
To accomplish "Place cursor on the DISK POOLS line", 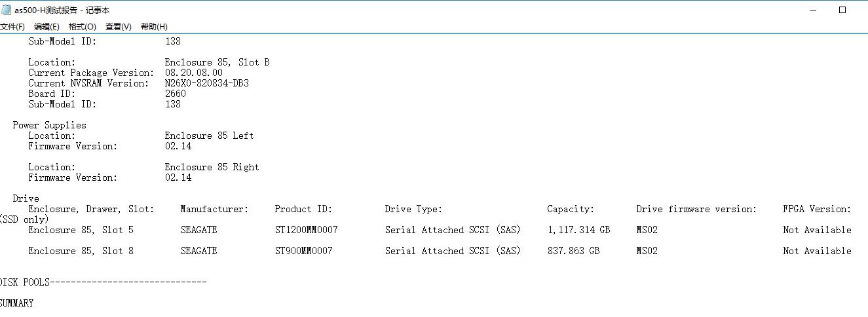I will click(103, 282).
